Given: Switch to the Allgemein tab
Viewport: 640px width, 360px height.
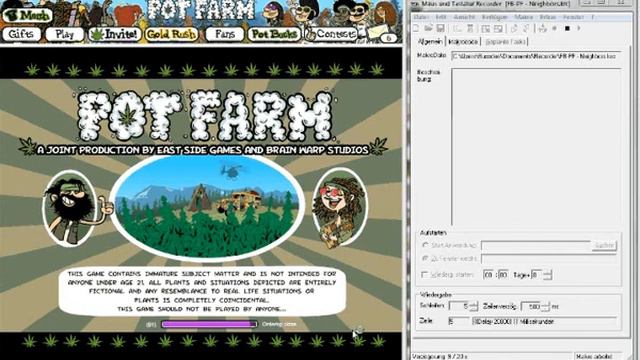Looking at the screenshot, I should 429,42.
